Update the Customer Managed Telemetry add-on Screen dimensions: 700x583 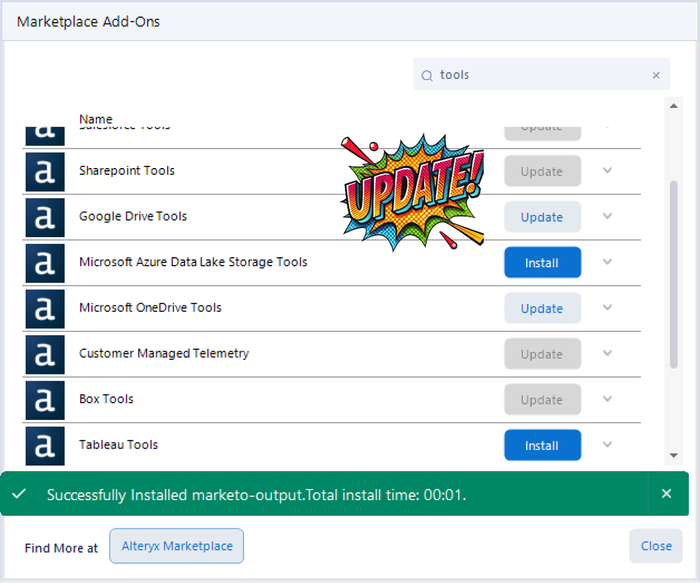pyautogui.click(x=542, y=354)
